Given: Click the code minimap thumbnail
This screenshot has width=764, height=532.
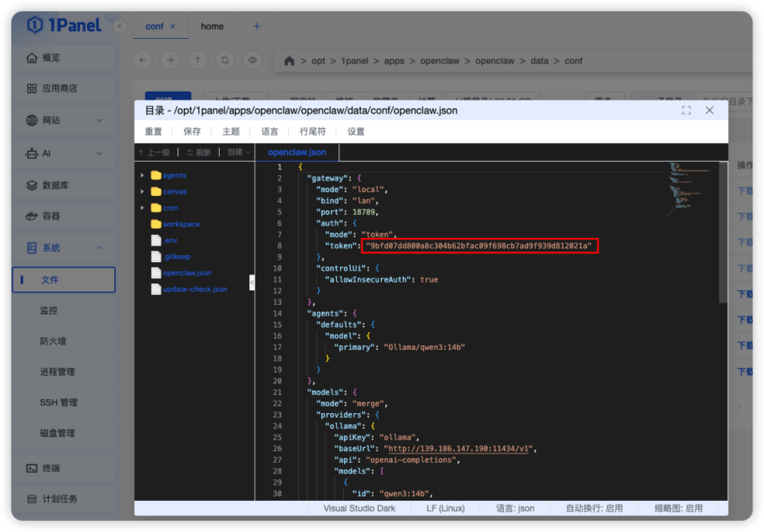Looking at the screenshot, I should pyautogui.click(x=689, y=188).
